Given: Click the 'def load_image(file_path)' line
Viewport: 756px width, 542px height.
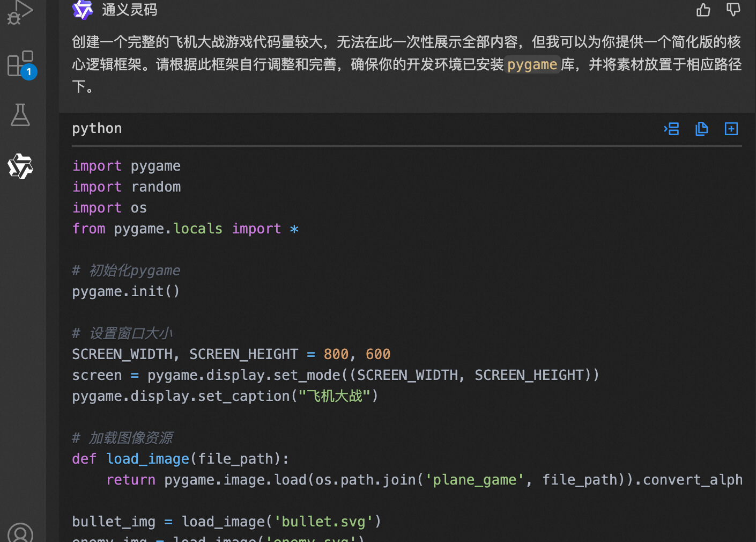Looking at the screenshot, I should click(181, 459).
